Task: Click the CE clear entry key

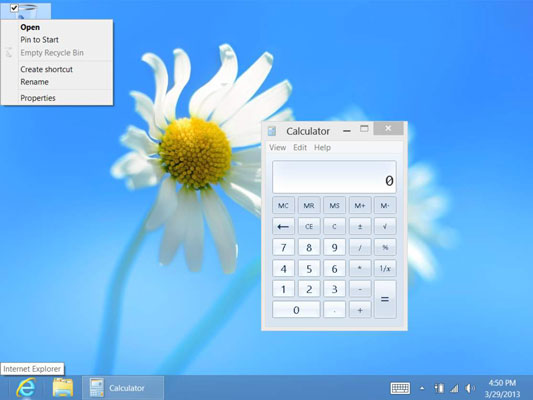Action: (309, 226)
